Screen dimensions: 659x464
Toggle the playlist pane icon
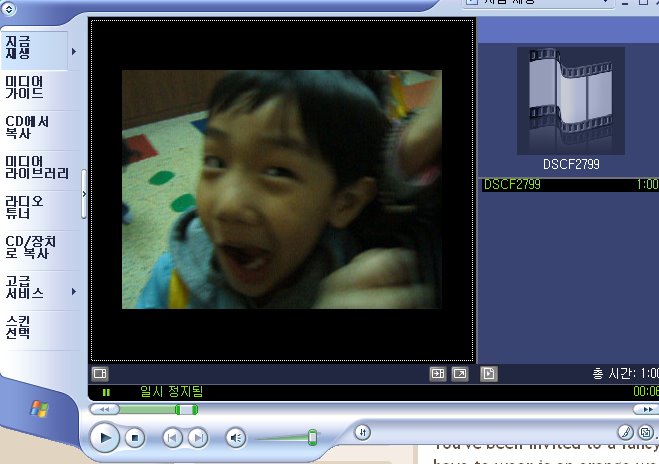pyautogui.click(x=489, y=373)
